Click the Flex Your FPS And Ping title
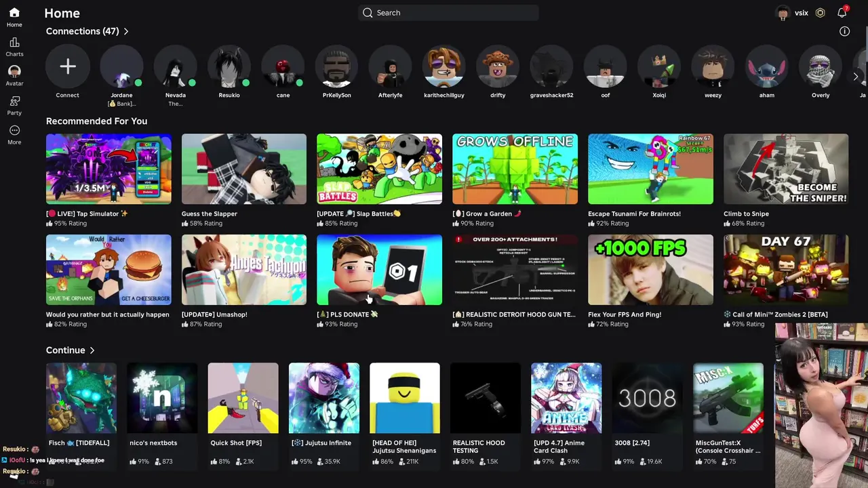Image resolution: width=868 pixels, height=488 pixels. (x=625, y=314)
